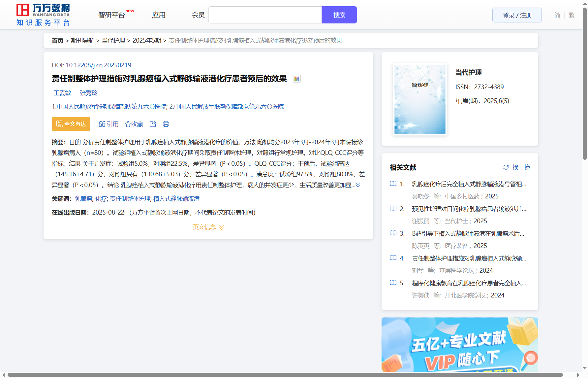Screen dimensions: 588x378
Task: Click the 换一换 refresh icon
Action: pyautogui.click(x=506, y=167)
